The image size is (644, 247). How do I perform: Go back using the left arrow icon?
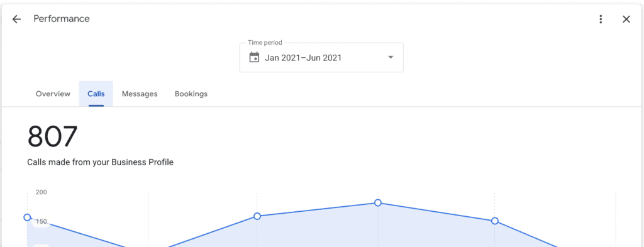[x=16, y=19]
